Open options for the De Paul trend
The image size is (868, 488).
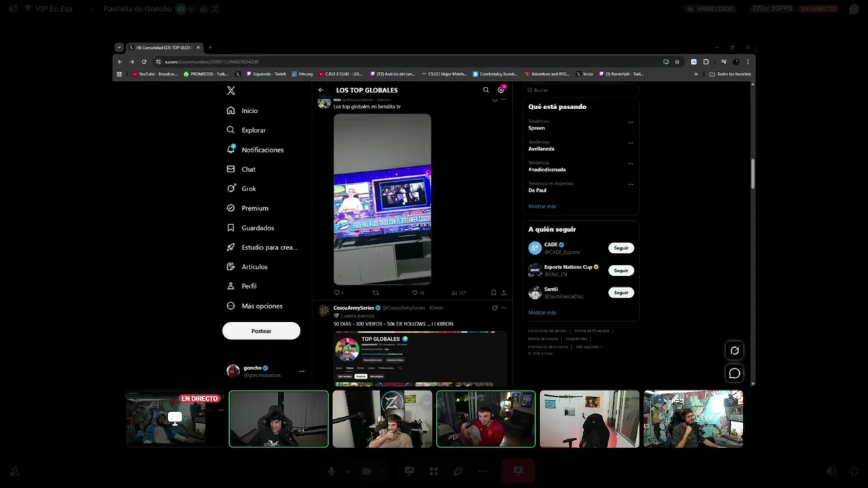coord(631,184)
